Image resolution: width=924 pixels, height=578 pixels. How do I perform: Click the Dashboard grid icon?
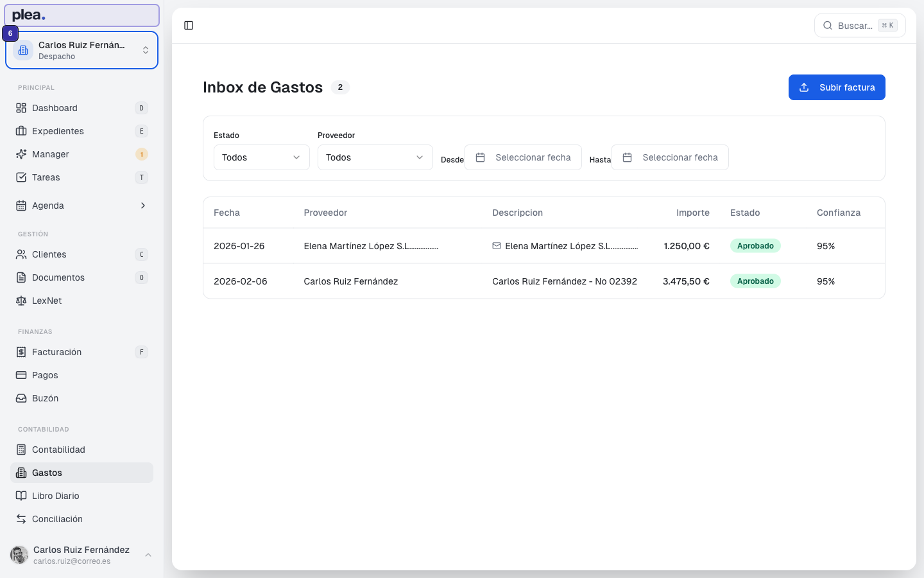point(21,108)
